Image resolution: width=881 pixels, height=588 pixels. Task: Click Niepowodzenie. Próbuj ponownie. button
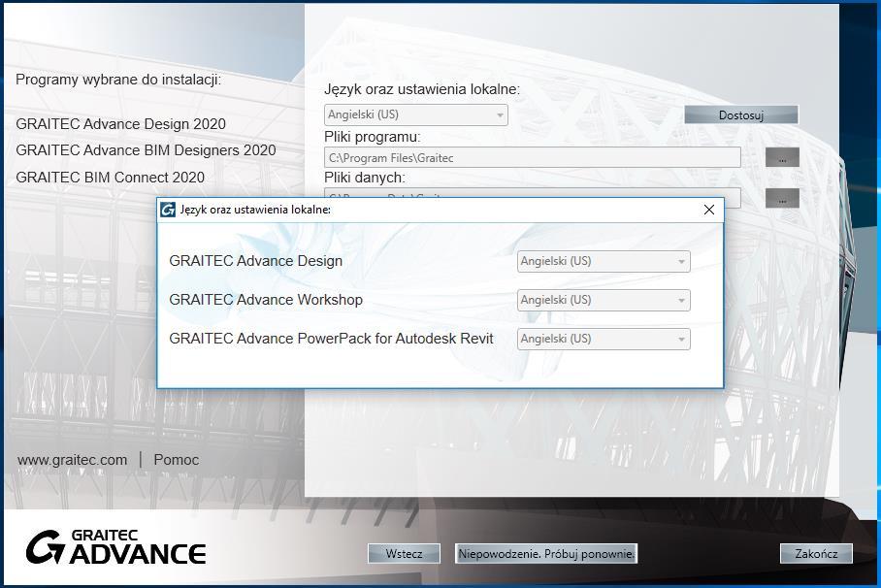pos(546,554)
